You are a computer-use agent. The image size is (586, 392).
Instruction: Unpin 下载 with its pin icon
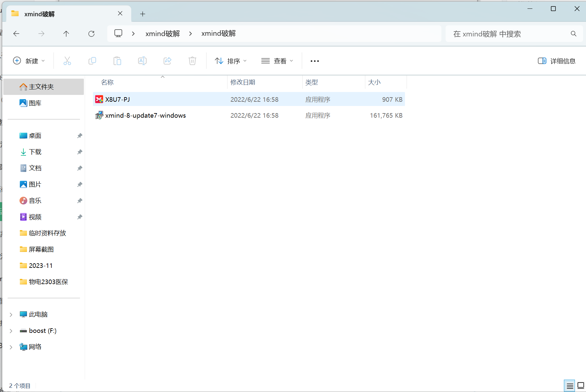80,152
